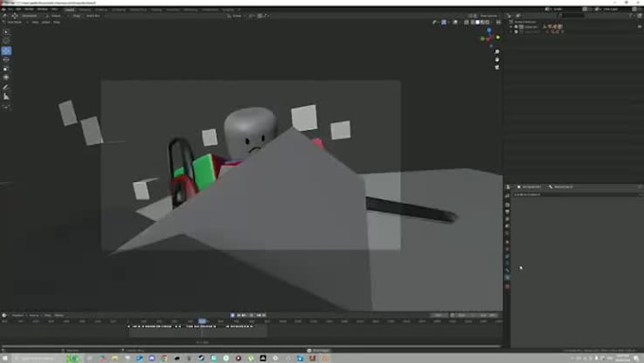Image resolution: width=644 pixels, height=363 pixels.
Task: Click the green Y axis gizmo ball
Action: point(498,37)
